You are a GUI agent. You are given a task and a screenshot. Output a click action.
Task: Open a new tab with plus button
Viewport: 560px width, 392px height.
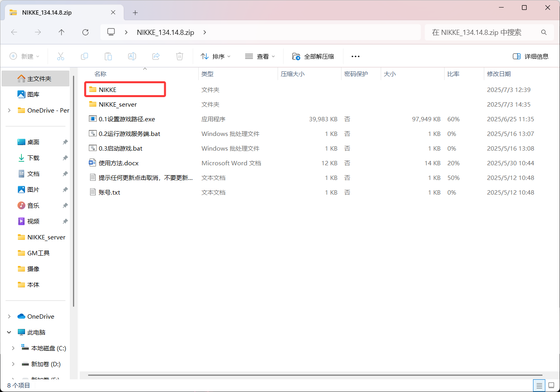135,13
